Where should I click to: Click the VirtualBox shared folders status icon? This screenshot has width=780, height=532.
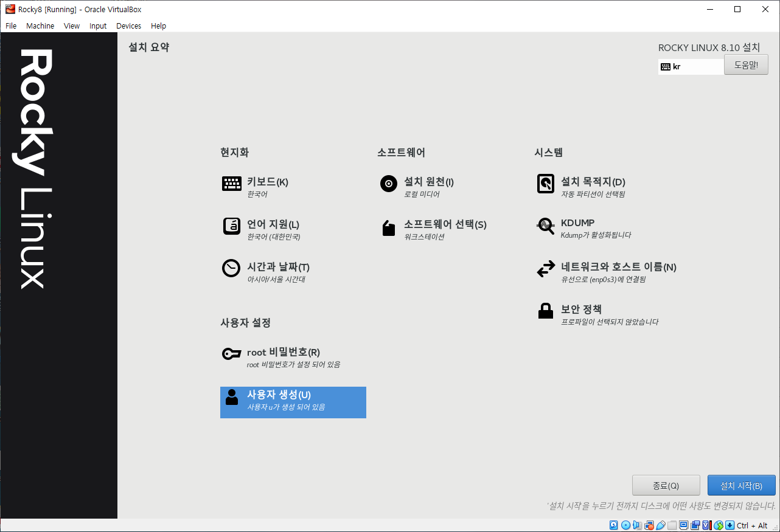pyautogui.click(x=672, y=525)
